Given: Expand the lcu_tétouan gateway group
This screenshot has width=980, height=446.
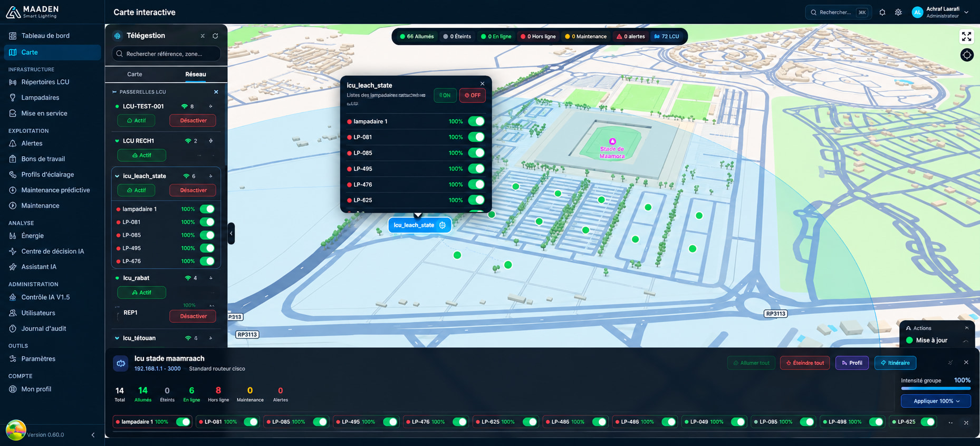Looking at the screenshot, I should pyautogui.click(x=117, y=338).
